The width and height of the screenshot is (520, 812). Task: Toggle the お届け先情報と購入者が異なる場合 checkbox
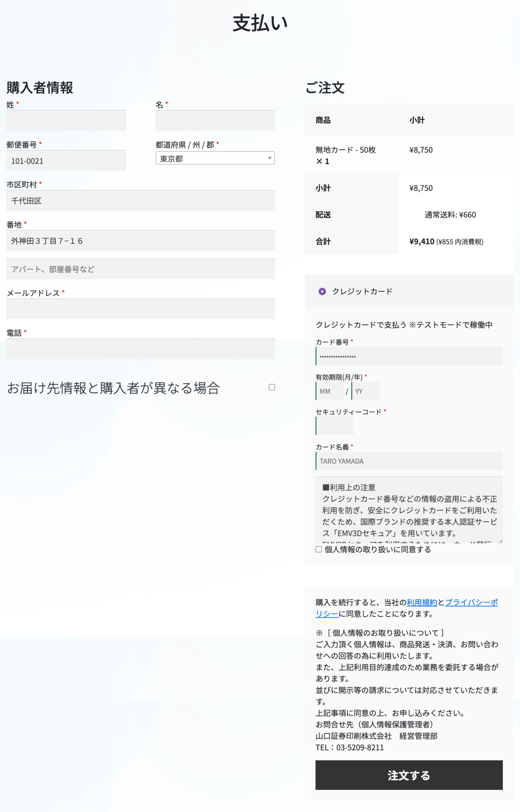272,387
